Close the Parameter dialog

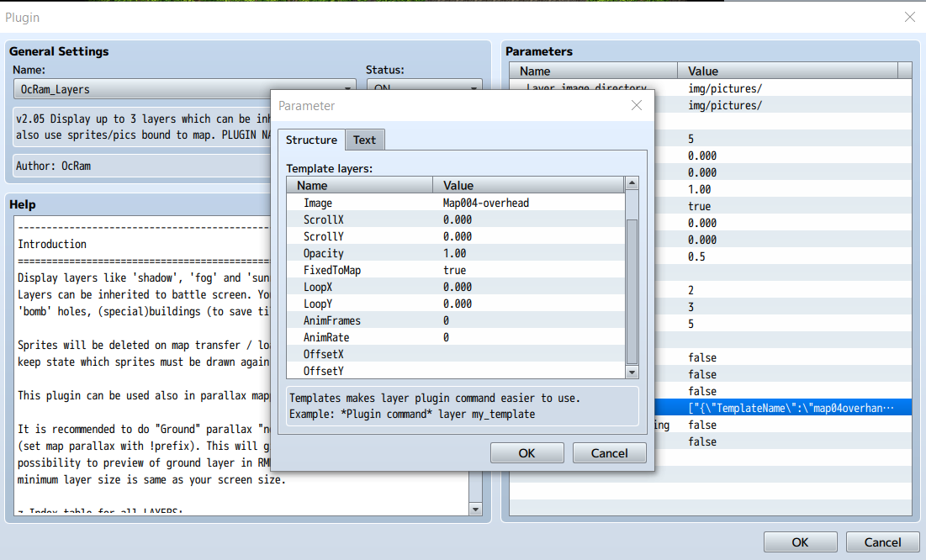636,105
